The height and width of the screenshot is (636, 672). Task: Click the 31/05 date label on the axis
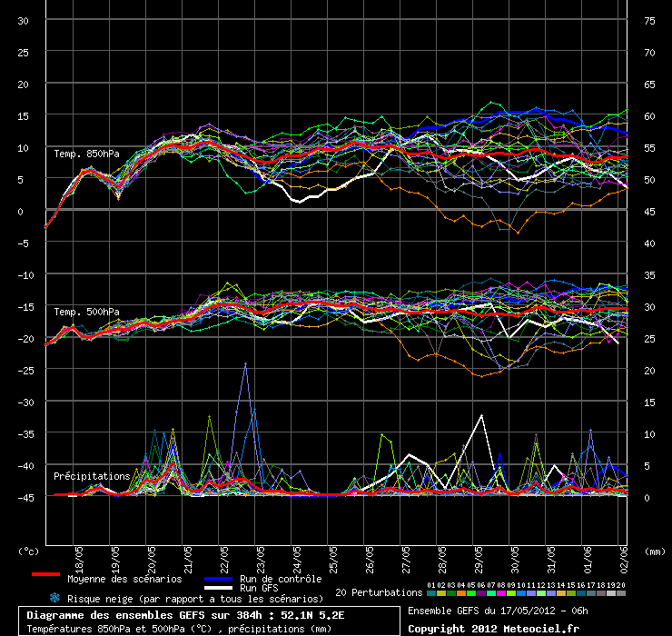(551, 560)
